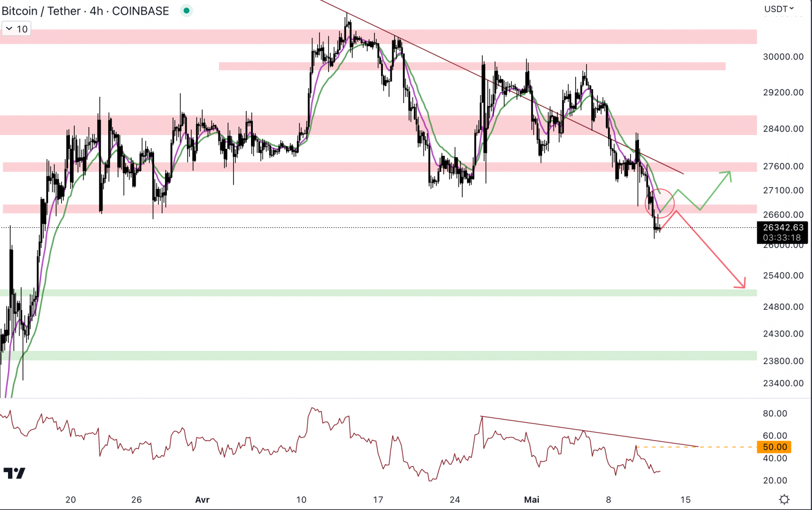This screenshot has height=510, width=812.
Task: Click the countdown timer 03:33:18
Action: point(782,238)
